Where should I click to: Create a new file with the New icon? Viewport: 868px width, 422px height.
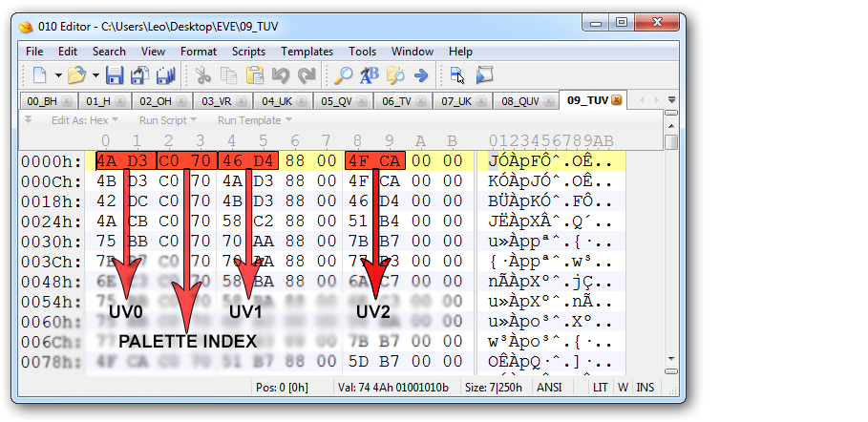click(40, 74)
